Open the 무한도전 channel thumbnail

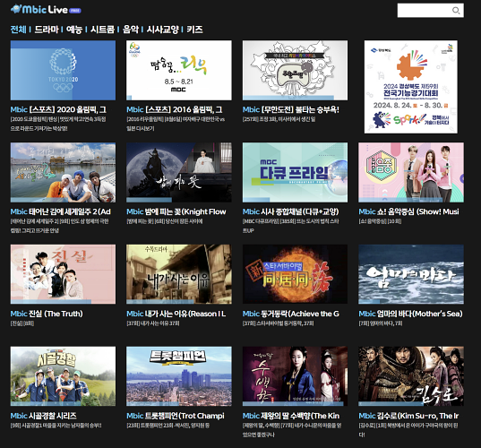[295, 70]
